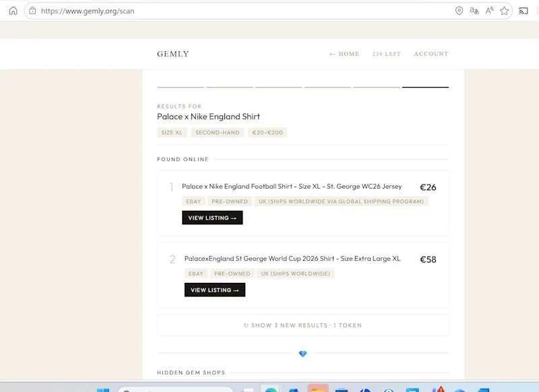Click the Global Shipping Program tag
Image resolution: width=539 pixels, height=392 pixels.
(x=342, y=201)
